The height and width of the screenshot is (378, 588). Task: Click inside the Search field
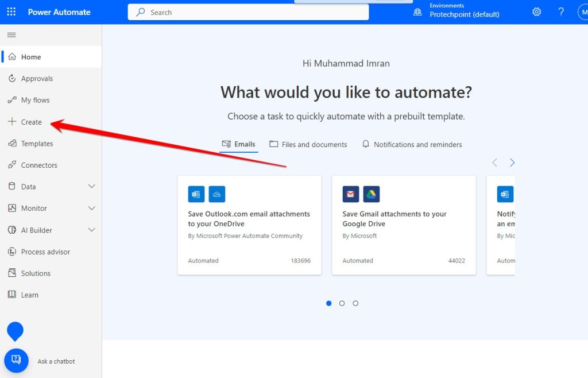coord(248,12)
